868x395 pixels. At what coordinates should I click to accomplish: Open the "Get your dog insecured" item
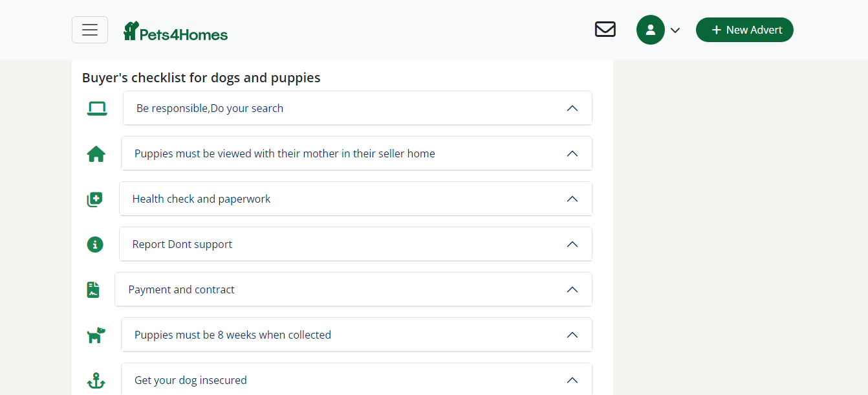[356, 379]
